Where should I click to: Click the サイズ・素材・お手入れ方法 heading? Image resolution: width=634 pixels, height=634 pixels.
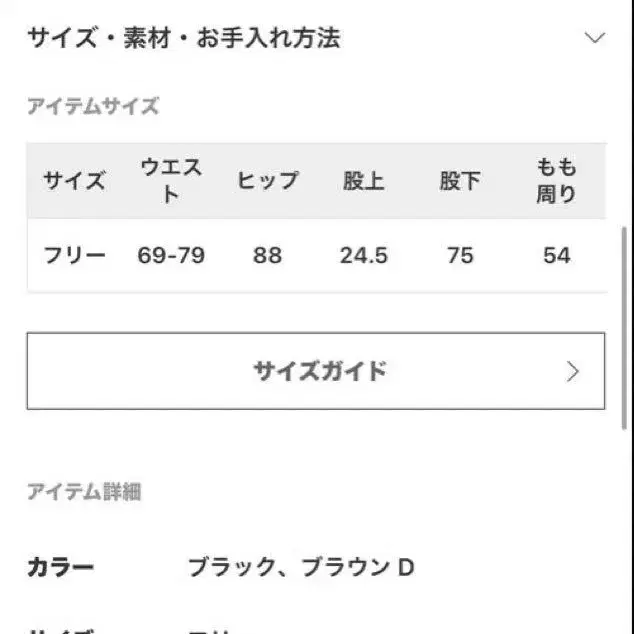pyautogui.click(x=184, y=38)
